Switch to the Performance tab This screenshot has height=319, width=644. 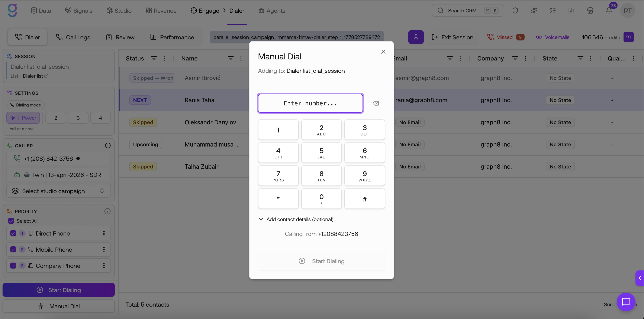[172, 37]
